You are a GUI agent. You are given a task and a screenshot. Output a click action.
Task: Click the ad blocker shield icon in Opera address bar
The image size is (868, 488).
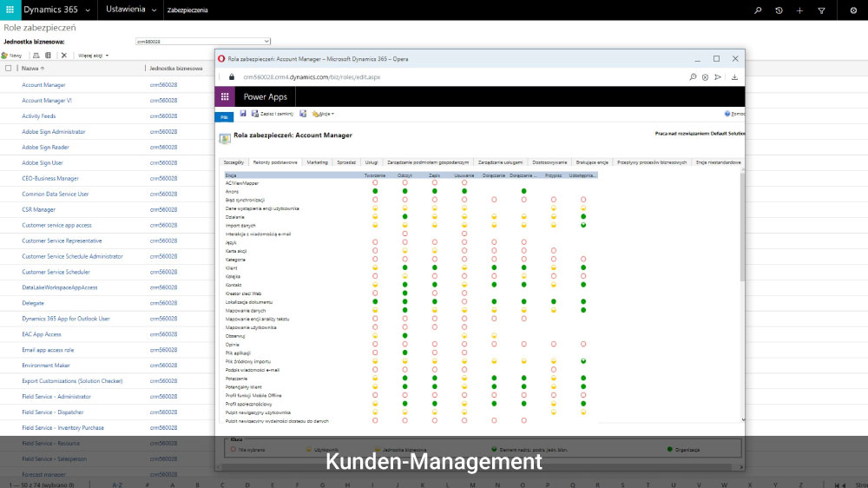coord(705,77)
